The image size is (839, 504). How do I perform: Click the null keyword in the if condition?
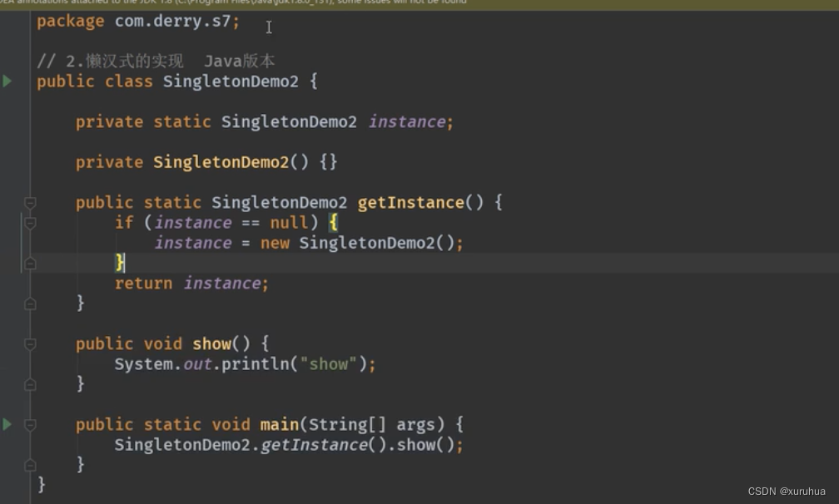tap(289, 223)
